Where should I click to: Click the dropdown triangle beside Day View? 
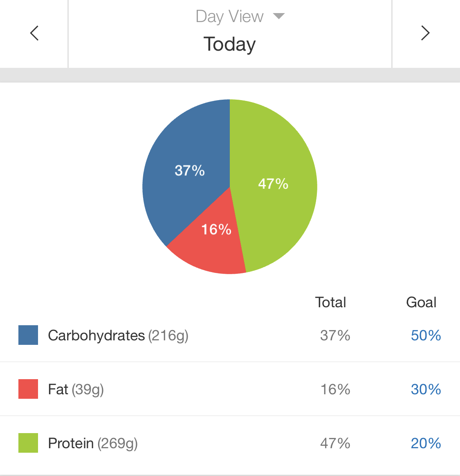pos(278,16)
